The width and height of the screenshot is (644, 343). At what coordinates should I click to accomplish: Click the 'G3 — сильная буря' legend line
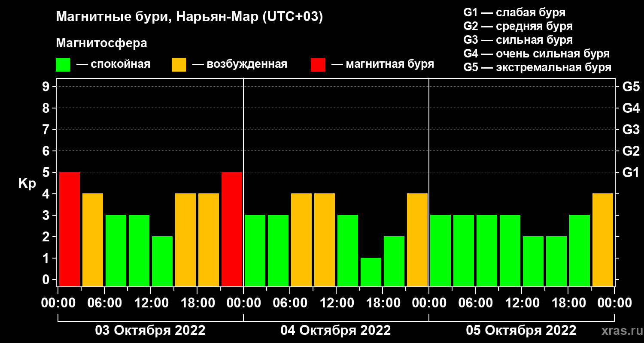518,40
